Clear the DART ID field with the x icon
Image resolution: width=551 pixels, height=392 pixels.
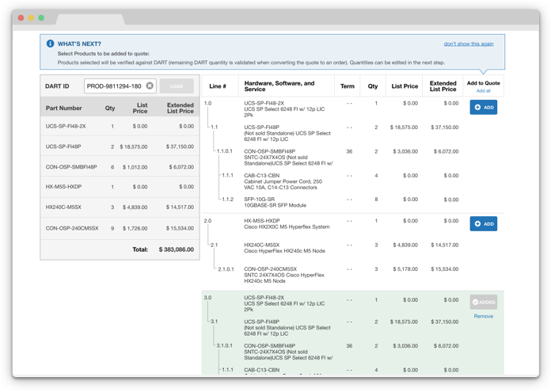pyautogui.click(x=150, y=86)
